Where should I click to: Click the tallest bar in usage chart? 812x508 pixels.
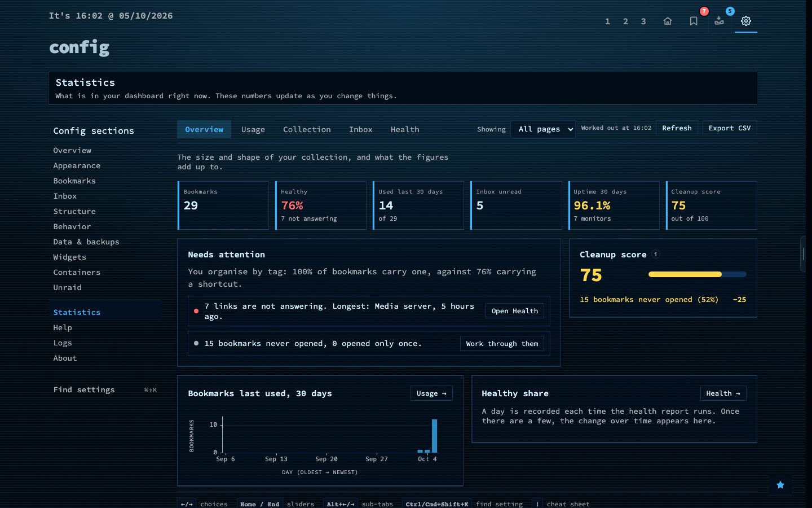point(434,436)
